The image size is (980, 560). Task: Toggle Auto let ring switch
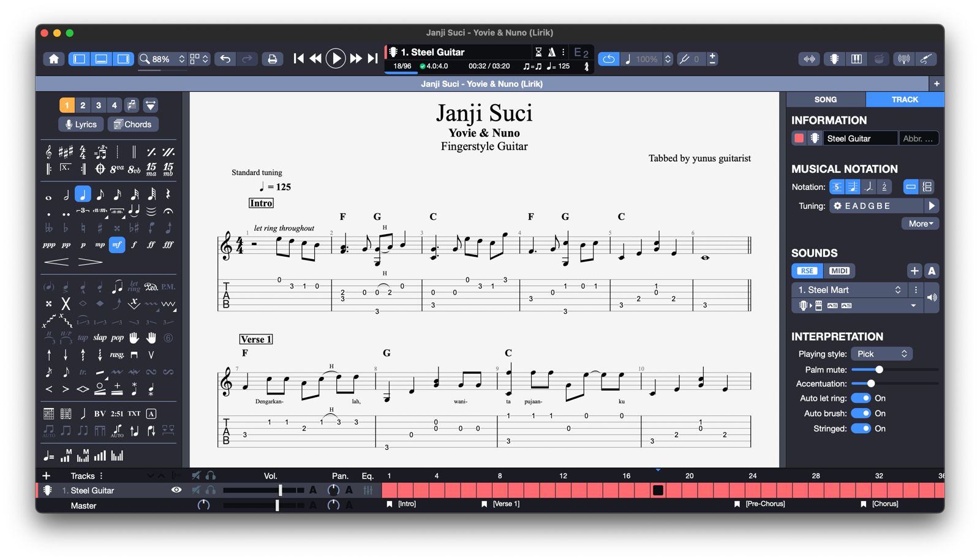click(x=861, y=398)
